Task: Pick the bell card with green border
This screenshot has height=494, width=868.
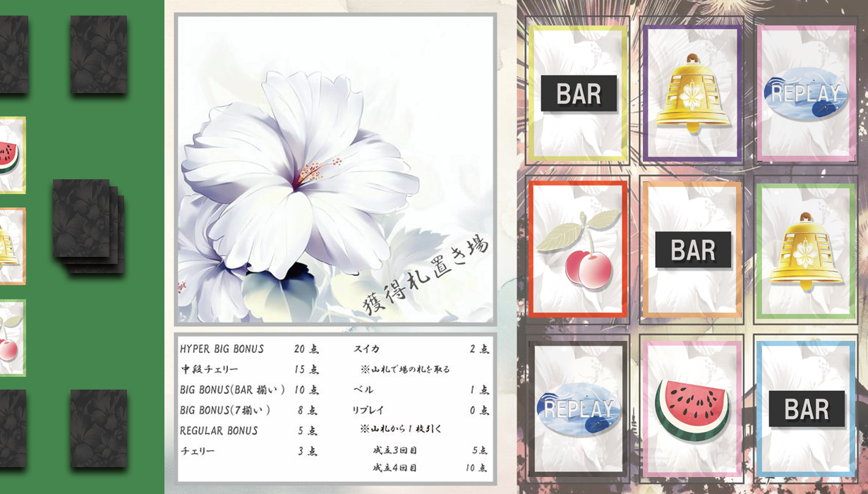Action: click(806, 249)
